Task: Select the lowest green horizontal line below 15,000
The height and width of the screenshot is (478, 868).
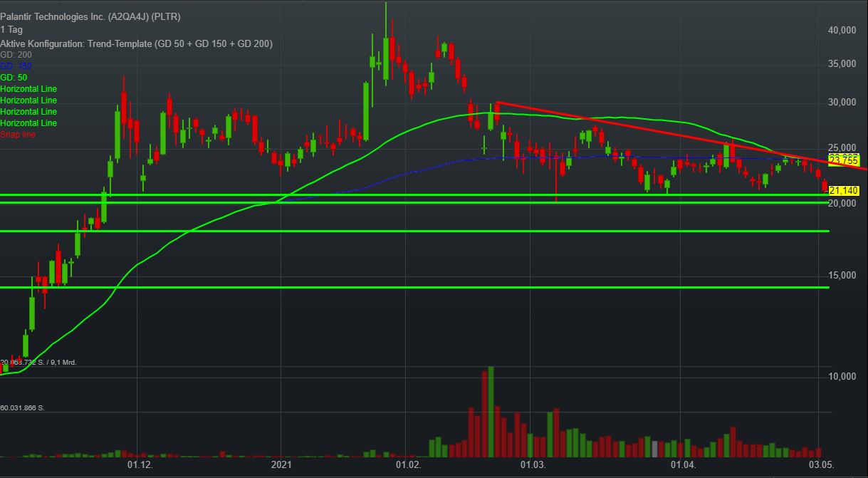Action: tap(414, 287)
